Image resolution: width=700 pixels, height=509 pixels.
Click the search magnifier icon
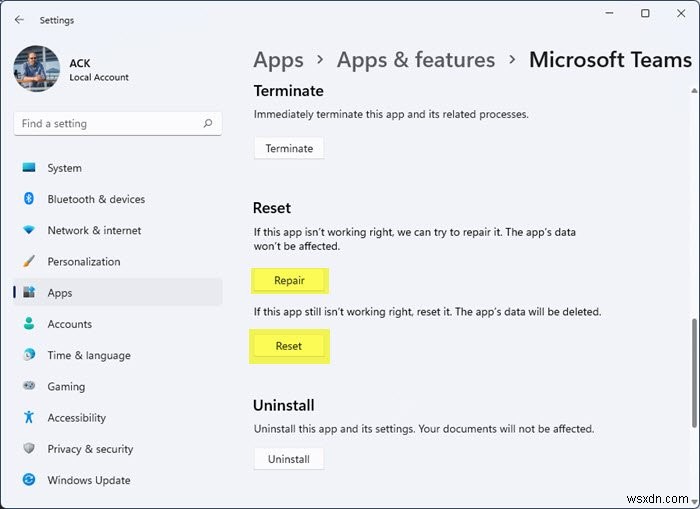(208, 123)
